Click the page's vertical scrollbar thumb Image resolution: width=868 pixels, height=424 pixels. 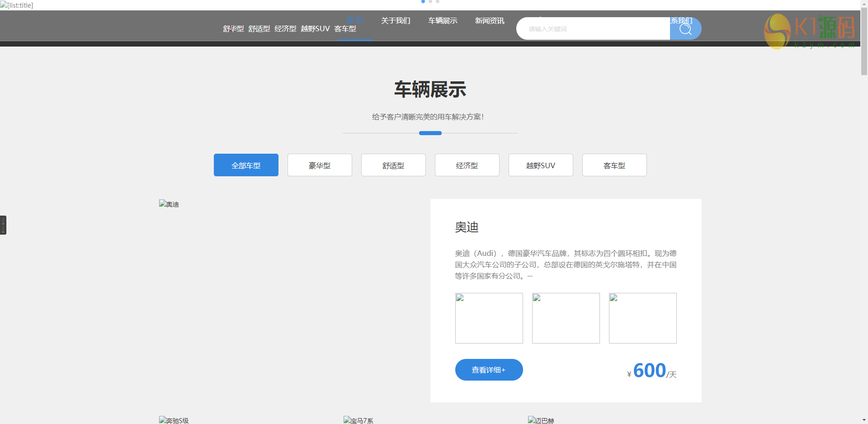click(864, 41)
